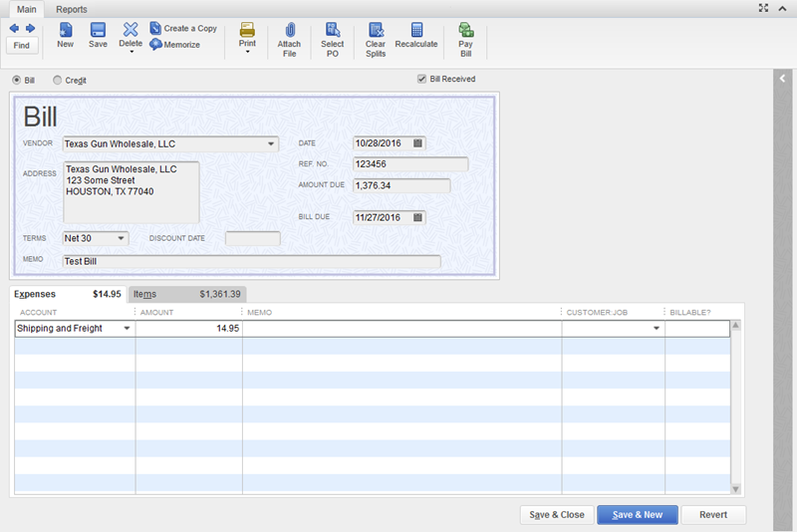
Task: Expand the right side history panel
Action: click(x=782, y=79)
